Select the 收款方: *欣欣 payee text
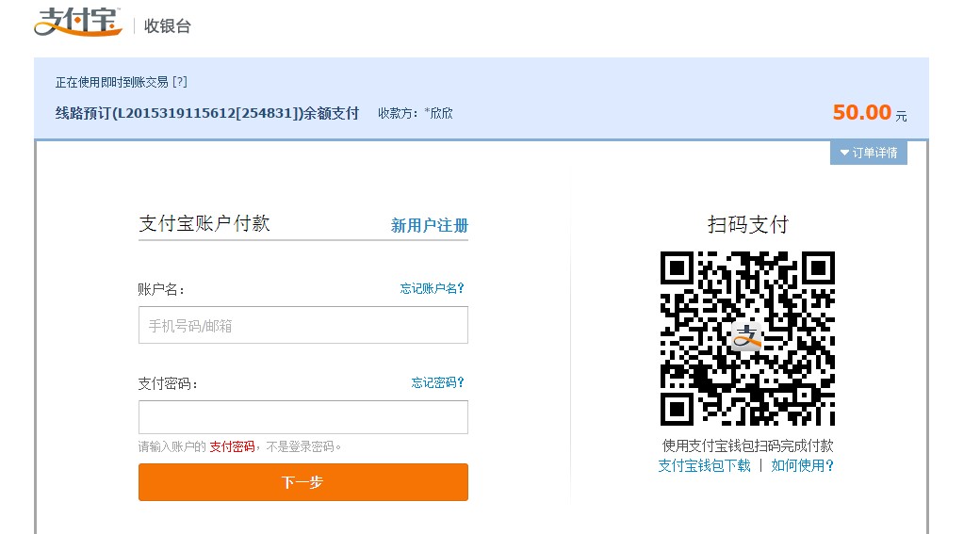The width and height of the screenshot is (980, 534). pos(415,113)
